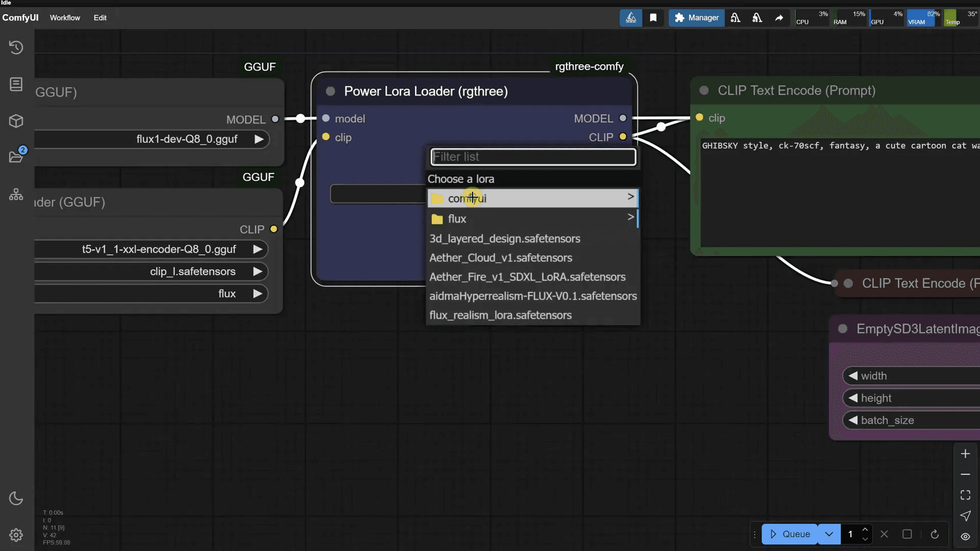Screen dimensions: 980x551
Task: Open the t5-v1_1-xxl-encoder-Q8_0.gguf dropdown
Action: [151, 249]
